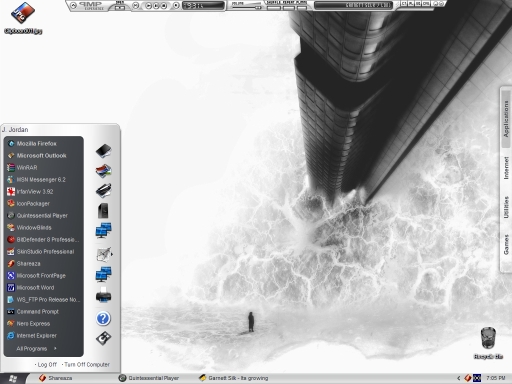Click the Start button Windows logo
512x384 pixels.
pos(13,378)
